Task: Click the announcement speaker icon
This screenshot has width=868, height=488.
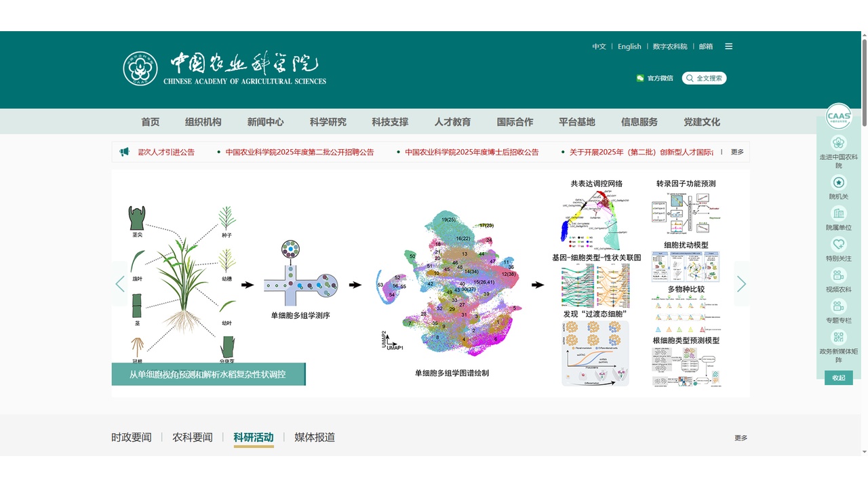Action: click(x=123, y=152)
